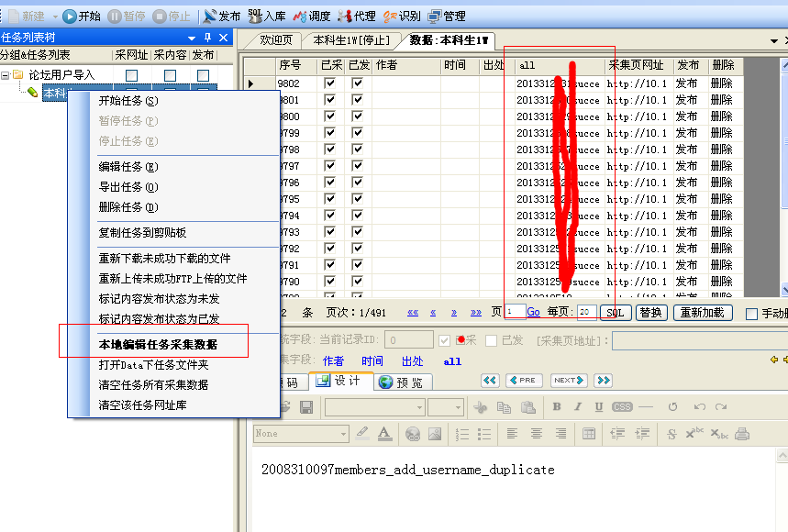Click the insert table icon
Screen dimensions: 788x532
589,434
